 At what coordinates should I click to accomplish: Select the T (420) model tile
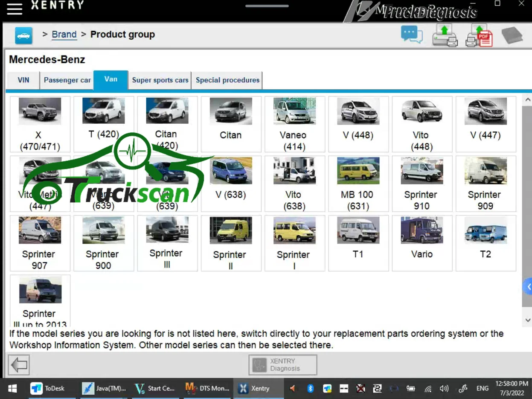(x=104, y=124)
